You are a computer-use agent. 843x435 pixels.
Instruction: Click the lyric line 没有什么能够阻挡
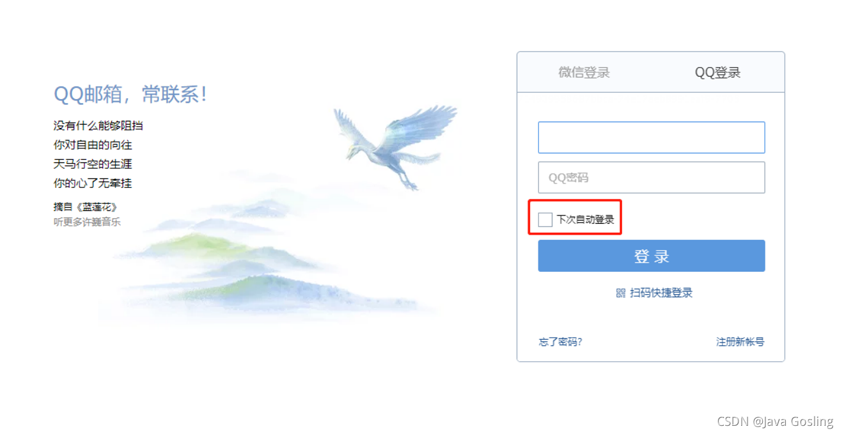(x=98, y=126)
